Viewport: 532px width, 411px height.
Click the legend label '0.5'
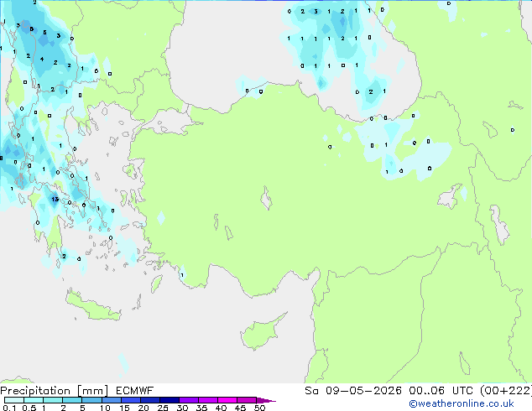tap(29, 408)
